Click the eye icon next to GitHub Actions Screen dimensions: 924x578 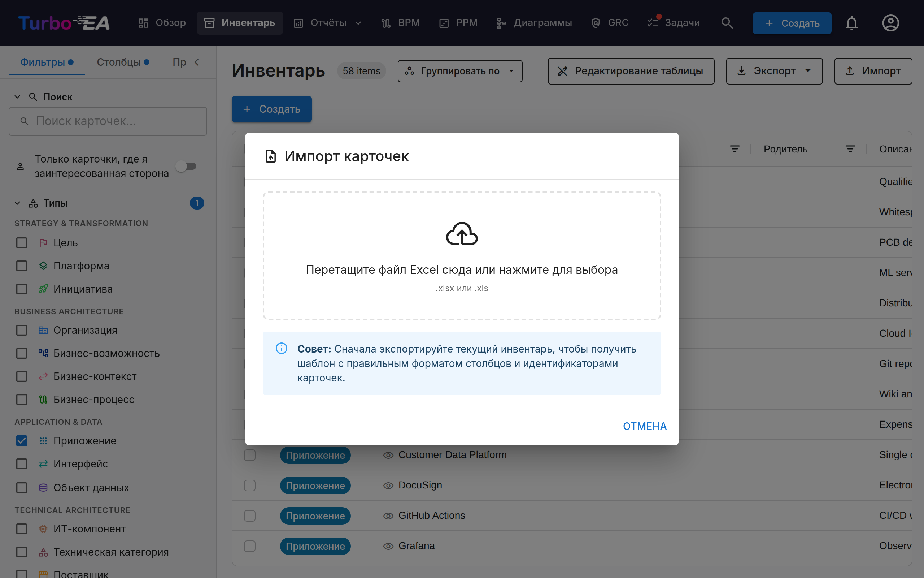coord(388,516)
